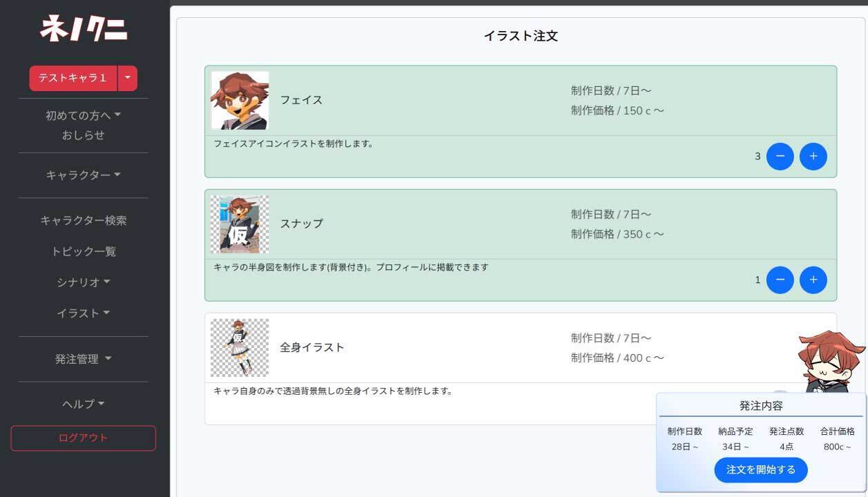This screenshot has height=497, width=868.
Task: Click the ネノクニ site logo
Action: point(84,30)
